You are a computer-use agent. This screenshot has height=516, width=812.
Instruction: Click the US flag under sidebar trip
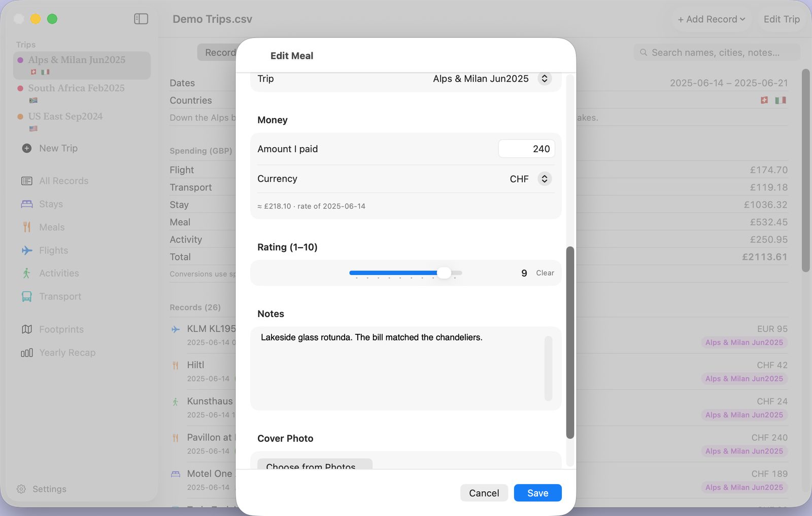tap(33, 129)
